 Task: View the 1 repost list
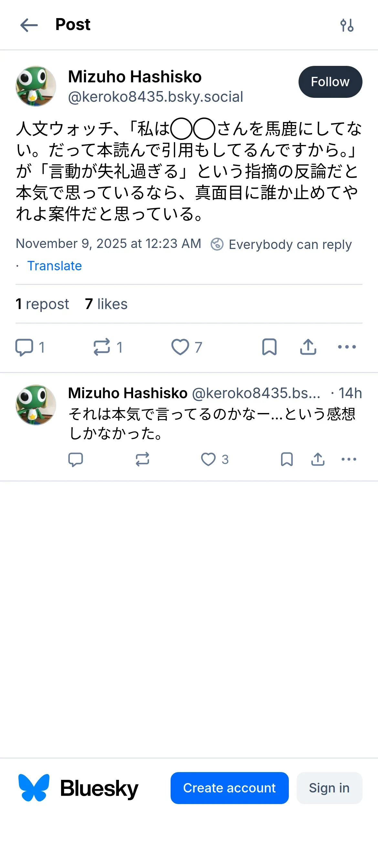coord(43,304)
